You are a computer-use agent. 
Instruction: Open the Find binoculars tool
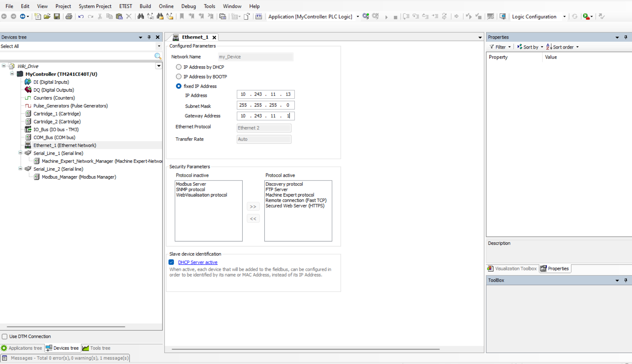141,16
